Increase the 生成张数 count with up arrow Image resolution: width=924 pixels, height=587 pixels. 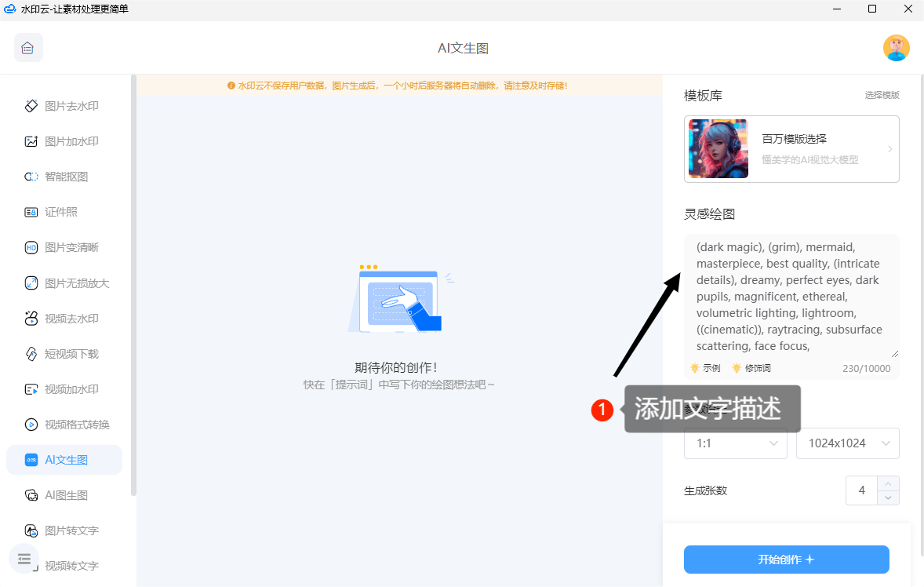888,483
